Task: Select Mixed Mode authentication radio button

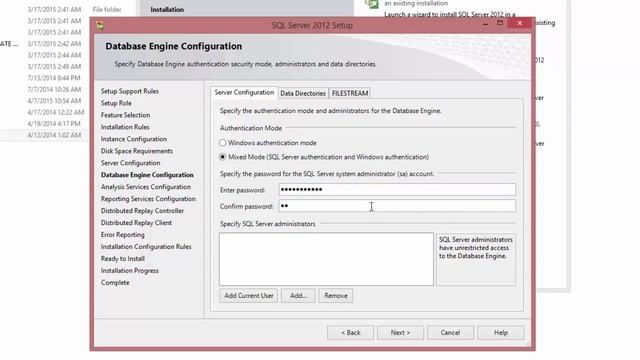Action: click(222, 157)
